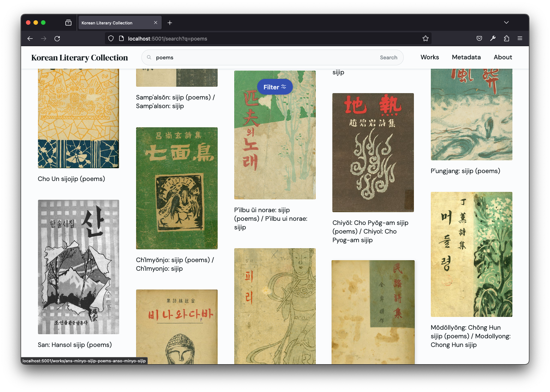
Task: Click the wrench toolbar icon
Action: [x=492, y=38]
